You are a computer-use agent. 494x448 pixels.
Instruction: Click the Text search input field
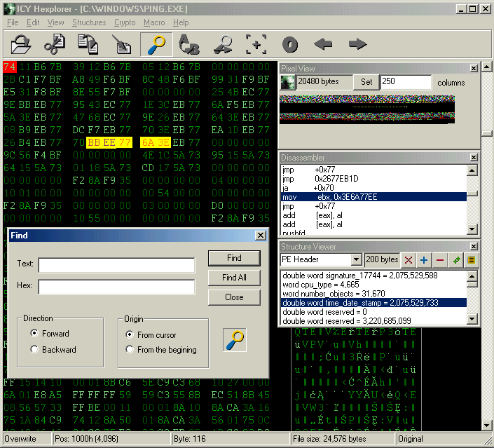coord(116,265)
